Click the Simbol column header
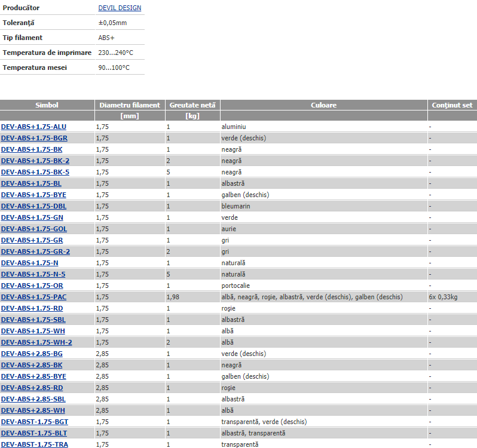The image size is (477, 448). pyautogui.click(x=47, y=105)
